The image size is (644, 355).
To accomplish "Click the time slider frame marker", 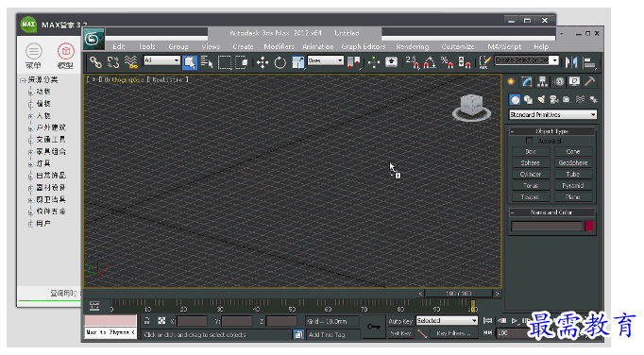I will coord(473,306).
